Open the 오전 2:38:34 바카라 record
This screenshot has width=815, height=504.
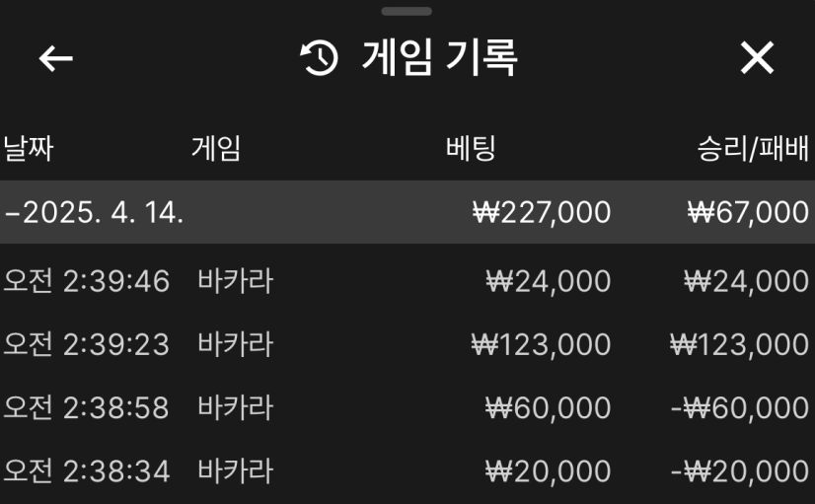click(138, 471)
